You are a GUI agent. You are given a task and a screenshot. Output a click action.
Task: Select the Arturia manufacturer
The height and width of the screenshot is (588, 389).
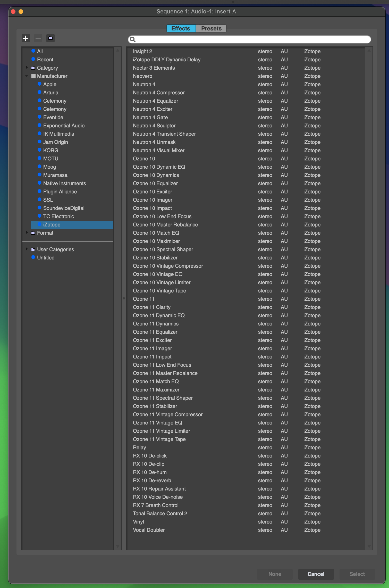tap(51, 93)
